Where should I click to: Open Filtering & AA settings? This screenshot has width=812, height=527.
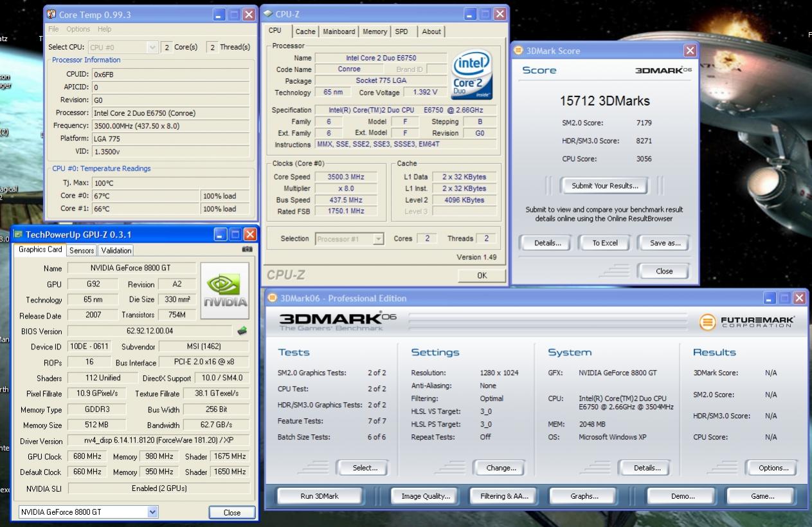(x=504, y=496)
